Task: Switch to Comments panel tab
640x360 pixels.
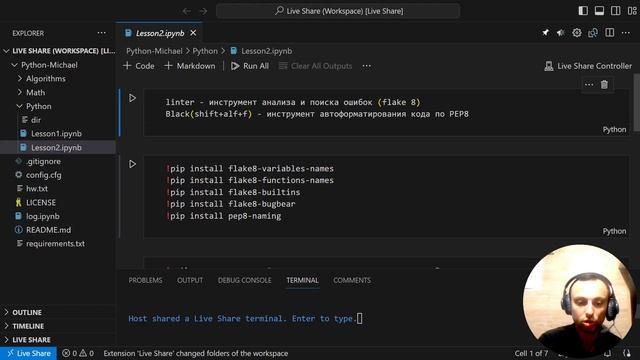Action: [x=352, y=280]
